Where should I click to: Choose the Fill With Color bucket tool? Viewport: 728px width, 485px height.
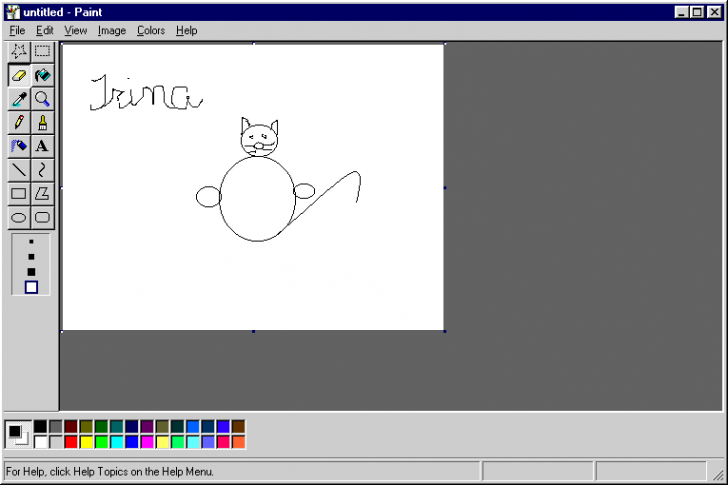pos(42,75)
